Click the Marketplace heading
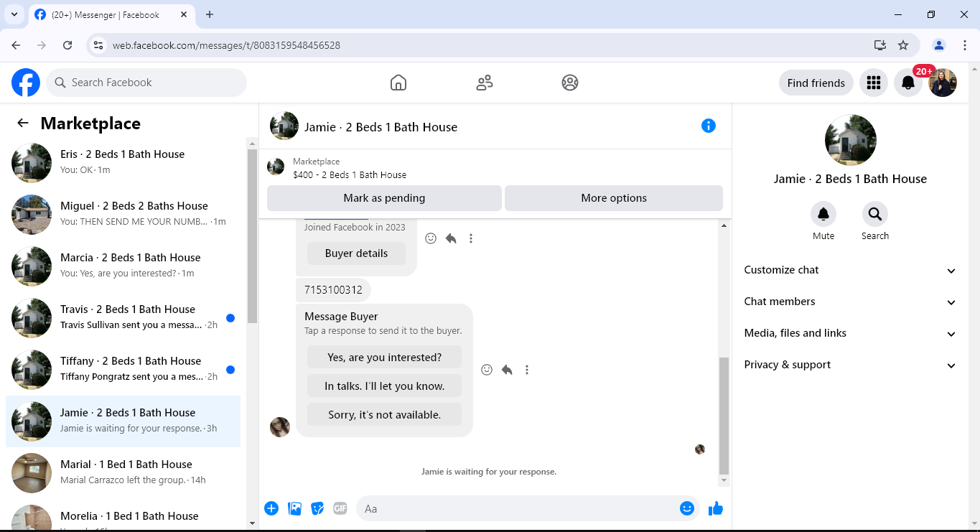Viewport: 980px width, 532px height. [x=90, y=123]
